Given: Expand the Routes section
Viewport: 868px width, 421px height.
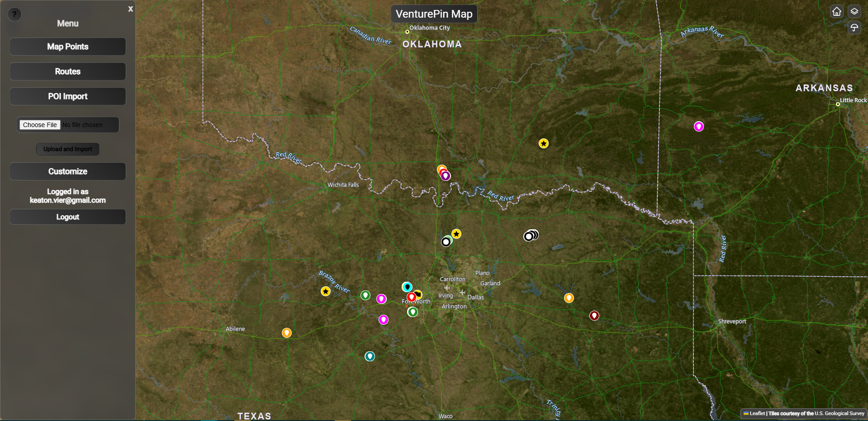Looking at the screenshot, I should (68, 71).
